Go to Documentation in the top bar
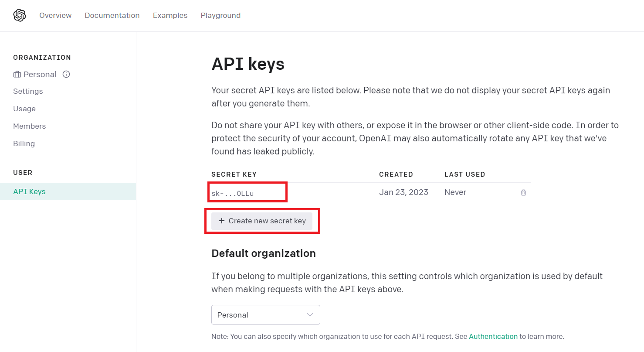The width and height of the screenshot is (644, 352). (x=112, y=16)
